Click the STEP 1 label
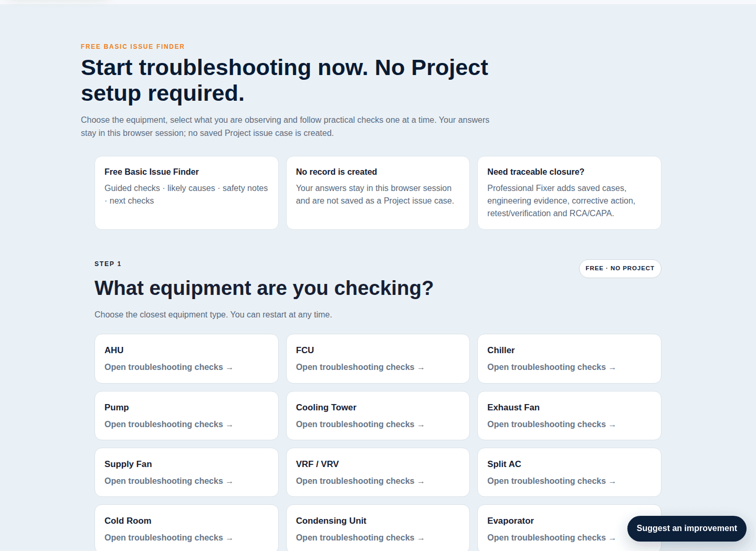Viewport: 756px width, 551px height. 108,264
